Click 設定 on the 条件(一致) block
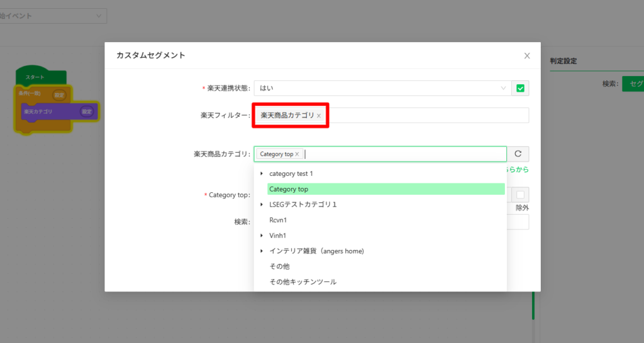 click(x=59, y=95)
